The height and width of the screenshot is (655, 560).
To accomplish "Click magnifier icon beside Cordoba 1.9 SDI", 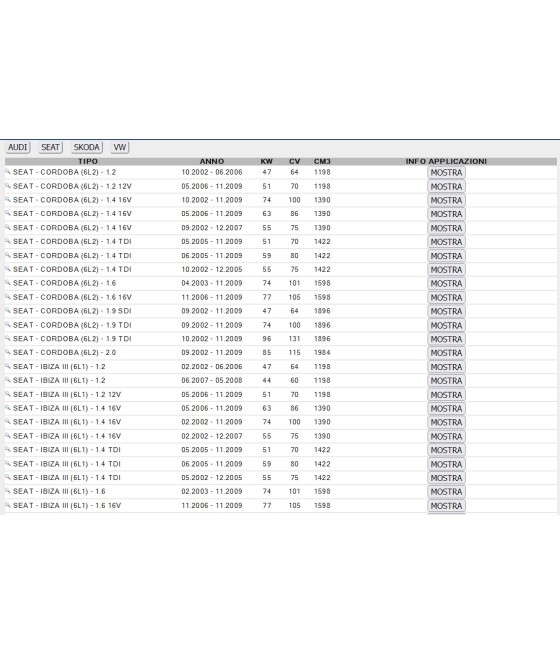I will [8, 310].
